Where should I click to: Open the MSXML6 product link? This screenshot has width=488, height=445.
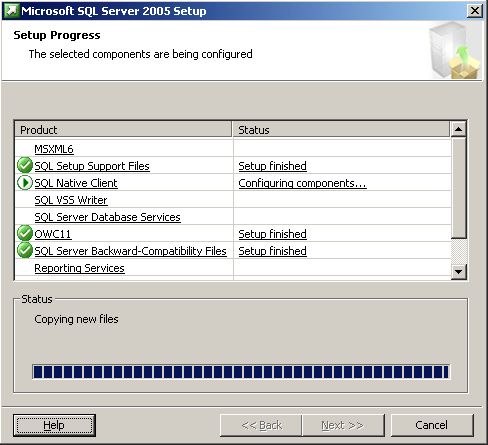click(54, 149)
